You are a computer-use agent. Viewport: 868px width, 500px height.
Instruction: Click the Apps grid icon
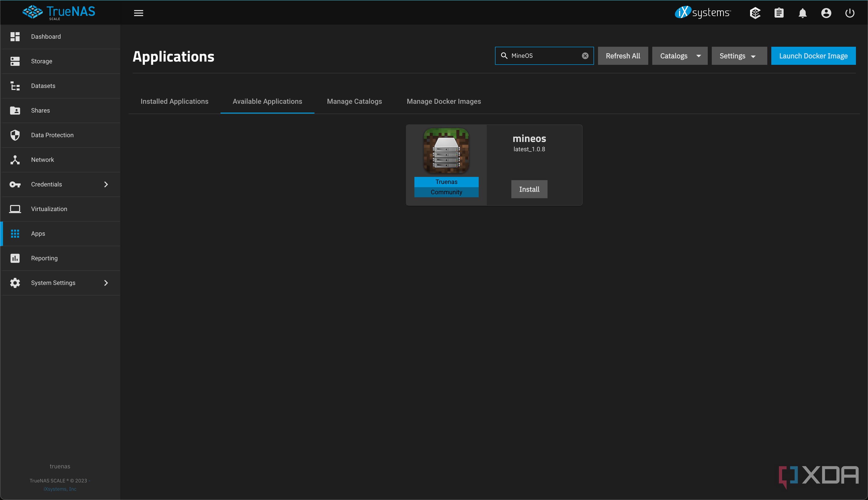pyautogui.click(x=15, y=234)
